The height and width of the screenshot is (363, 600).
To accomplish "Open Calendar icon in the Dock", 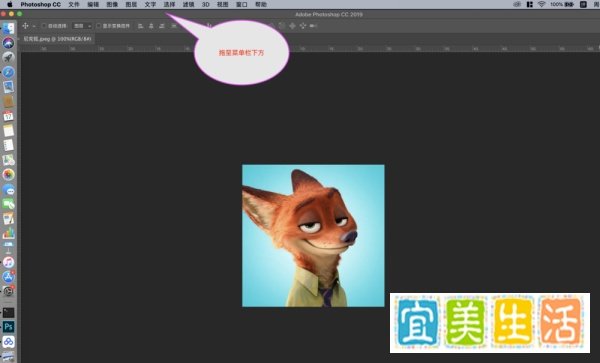I will [x=8, y=116].
